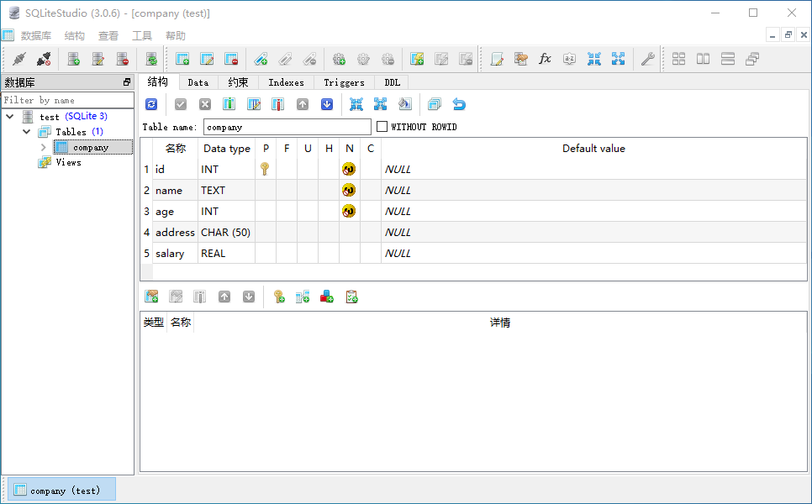Click the export blue arrows-outward icon in main toolbar
Viewport: 812px width, 504px height.
tap(619, 59)
